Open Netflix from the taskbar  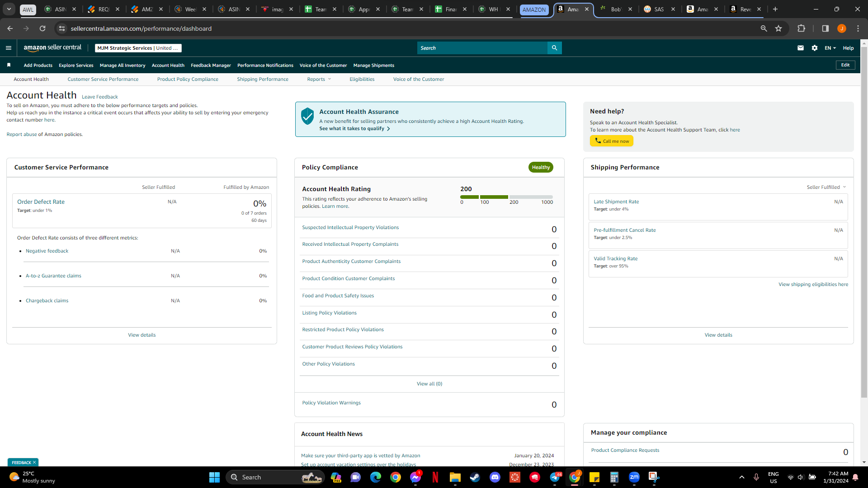[x=435, y=477]
